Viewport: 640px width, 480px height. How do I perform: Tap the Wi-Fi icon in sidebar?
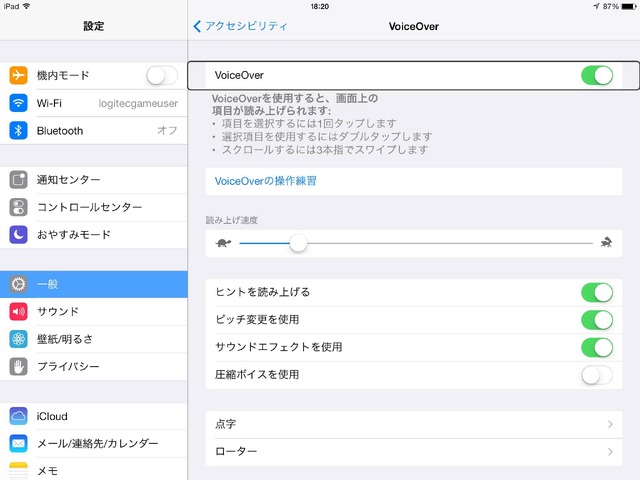tap(18, 103)
